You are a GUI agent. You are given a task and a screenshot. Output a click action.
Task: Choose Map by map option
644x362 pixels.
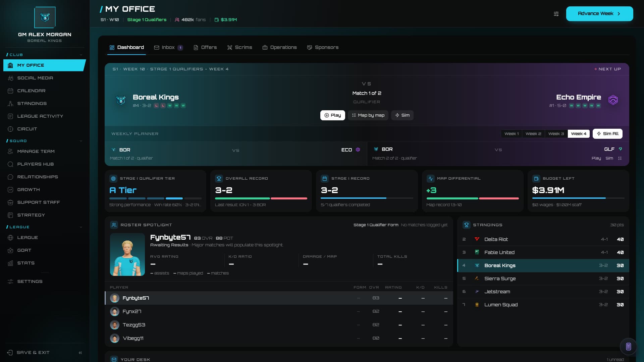pyautogui.click(x=368, y=115)
